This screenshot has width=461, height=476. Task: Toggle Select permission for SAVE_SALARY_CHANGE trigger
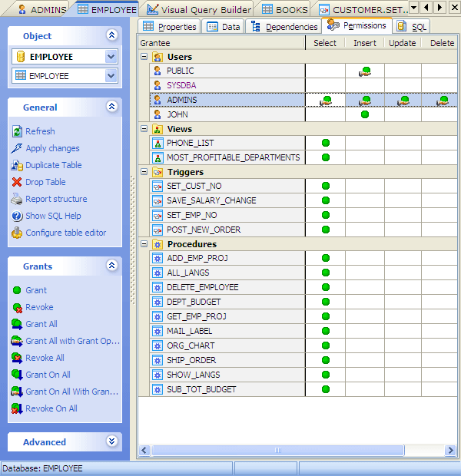[326, 200]
